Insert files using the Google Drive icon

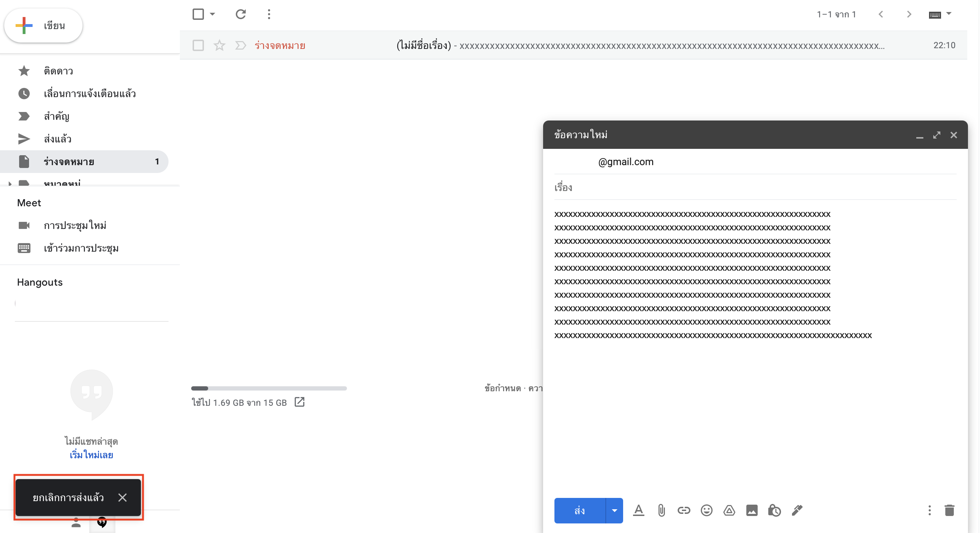pos(729,510)
